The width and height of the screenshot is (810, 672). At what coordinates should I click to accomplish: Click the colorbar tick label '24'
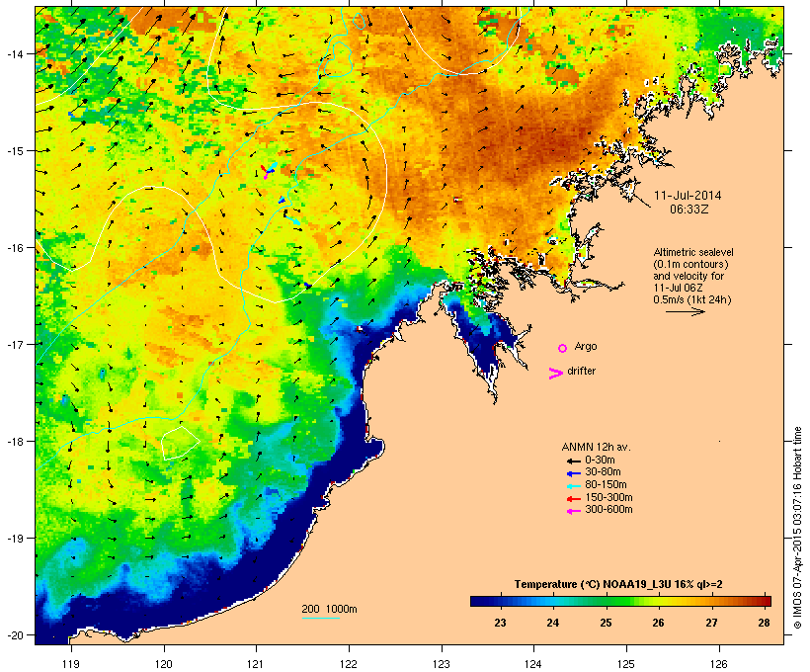(x=553, y=623)
